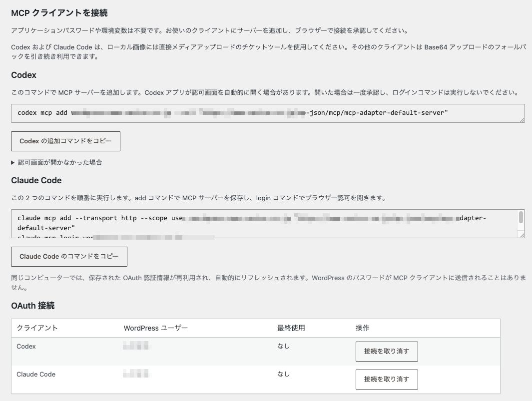Click the Codex client cell in table
Image resolution: width=532 pixels, height=401 pixels.
coord(26,347)
